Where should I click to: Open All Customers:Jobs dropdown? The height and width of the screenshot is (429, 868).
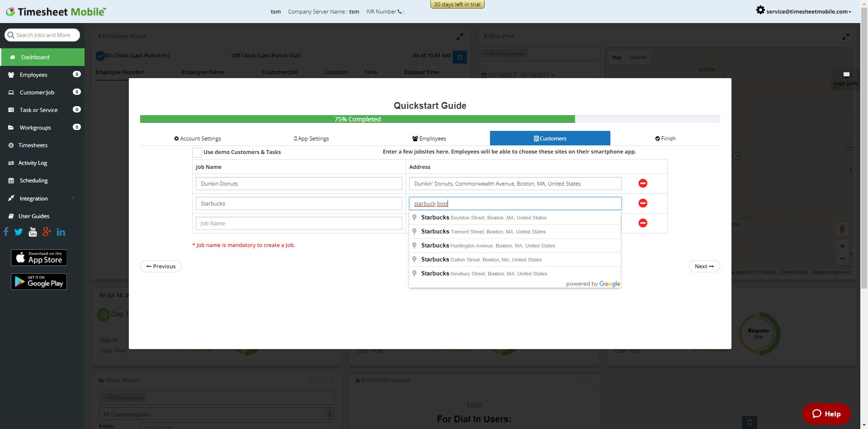click(x=217, y=414)
